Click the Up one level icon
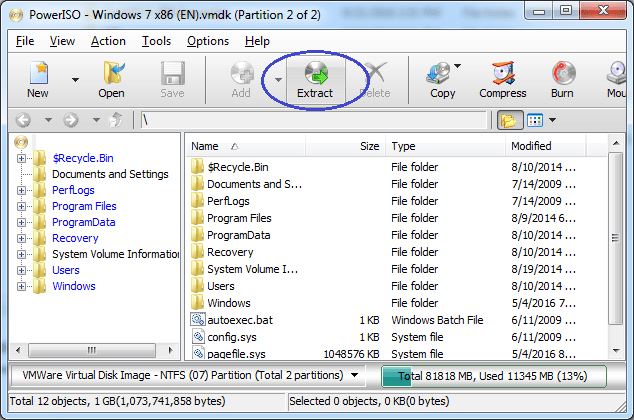 tap(116, 120)
